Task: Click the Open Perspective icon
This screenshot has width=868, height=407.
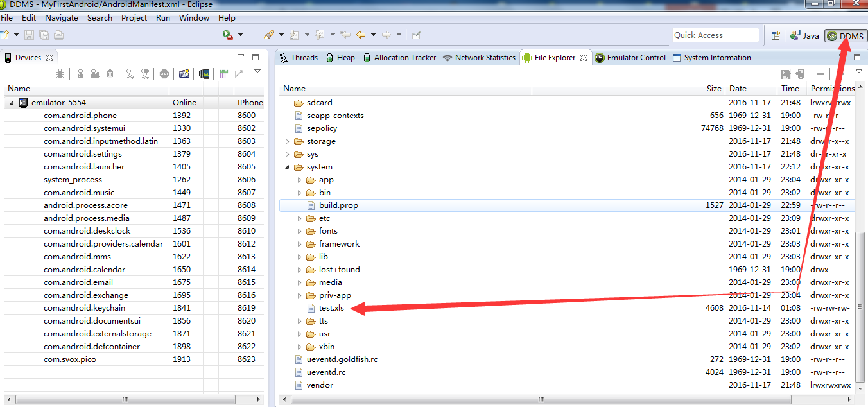Action: tap(776, 35)
